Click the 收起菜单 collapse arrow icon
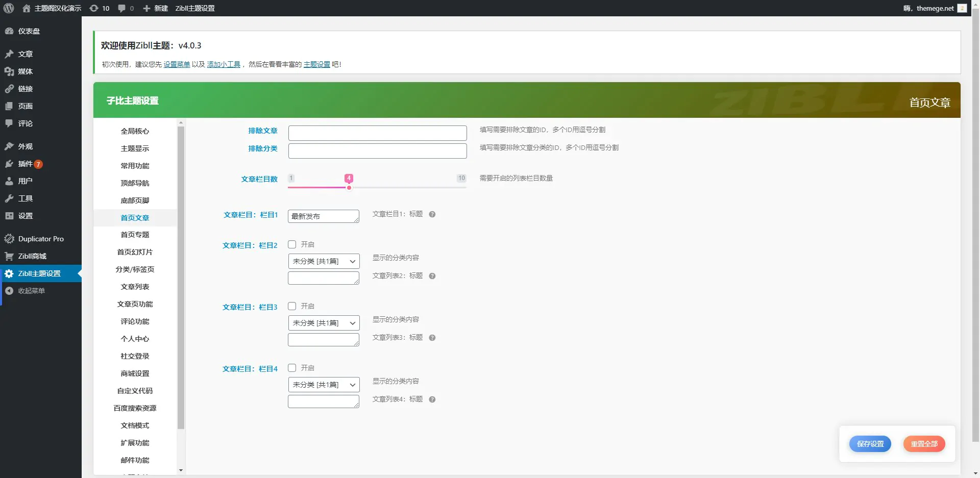The width and height of the screenshot is (980, 478). 9,291
